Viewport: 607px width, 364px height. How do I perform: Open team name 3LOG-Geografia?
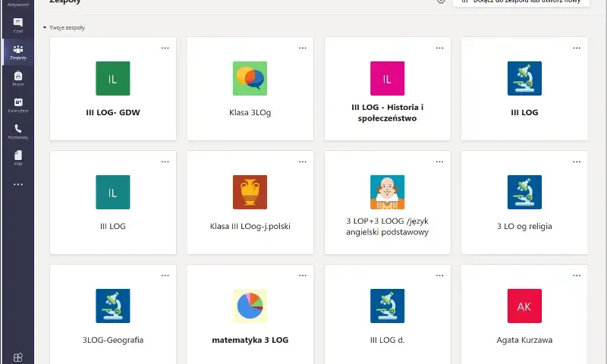112,340
